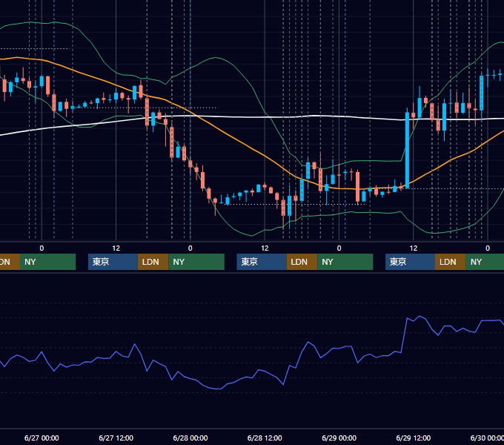The height and width of the screenshot is (445, 504).
Task: Select the LDN session block on 6/27
Action: [x=153, y=262]
